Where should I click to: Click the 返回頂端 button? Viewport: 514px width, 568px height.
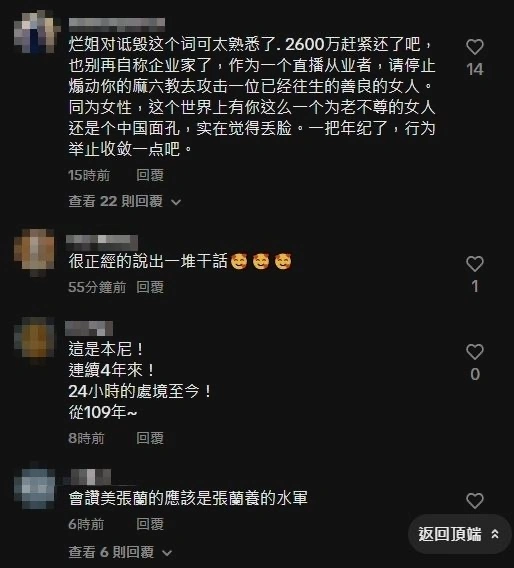[x=459, y=534]
